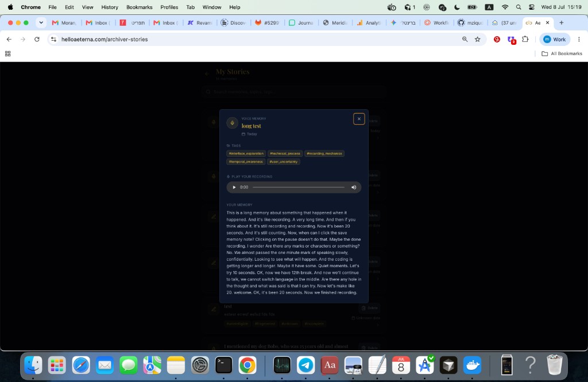Switch to the mziquo GitHub tab
The width and height of the screenshot is (588, 382).
[x=470, y=22]
